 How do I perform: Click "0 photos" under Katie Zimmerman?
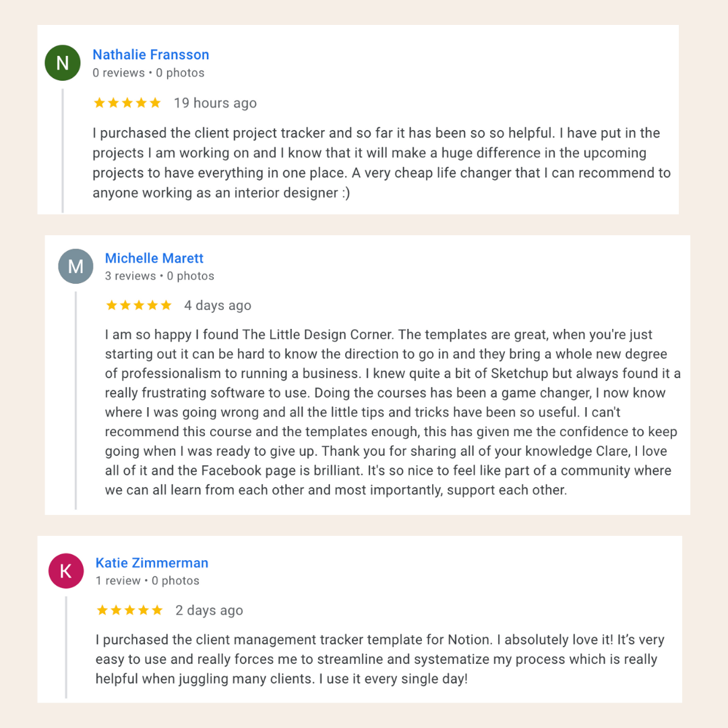tap(175, 580)
